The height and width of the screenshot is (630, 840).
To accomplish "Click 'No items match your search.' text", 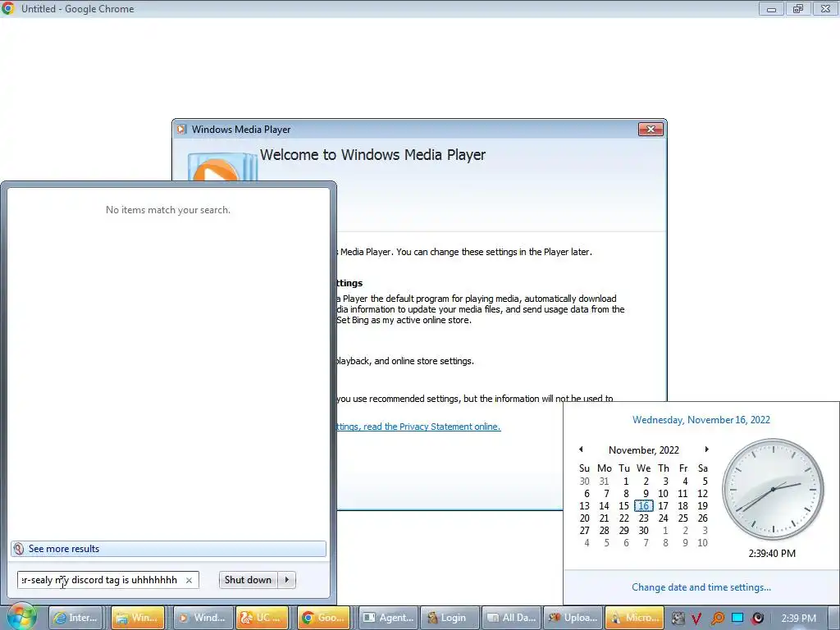I will tap(167, 210).
